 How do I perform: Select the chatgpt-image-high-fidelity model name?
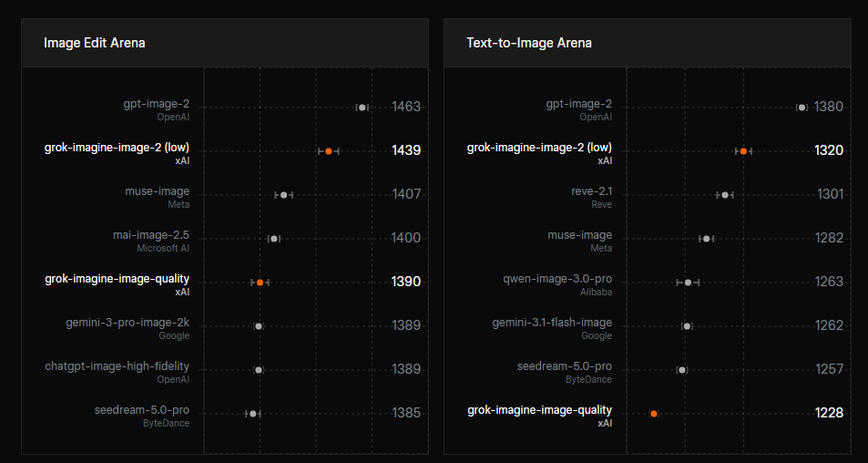point(117,366)
